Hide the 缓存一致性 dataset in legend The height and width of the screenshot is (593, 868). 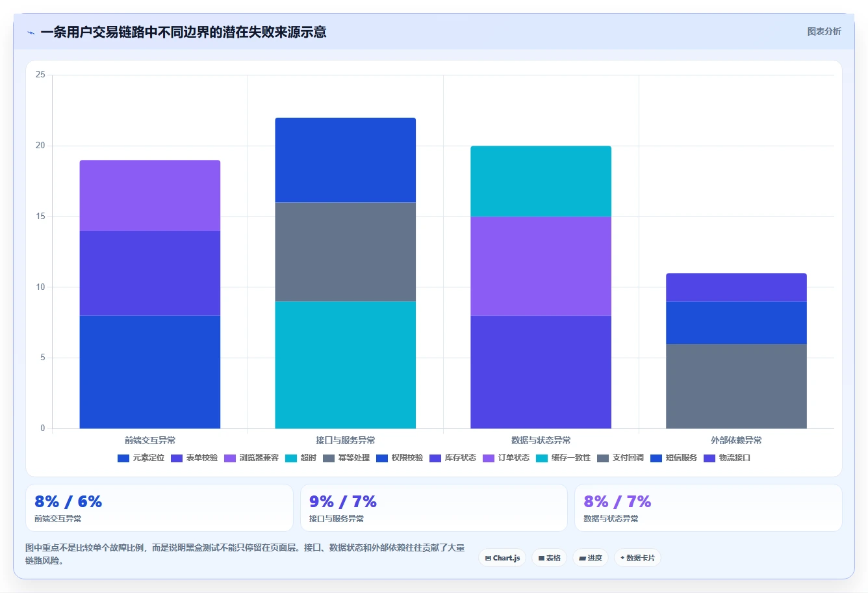[563, 458]
